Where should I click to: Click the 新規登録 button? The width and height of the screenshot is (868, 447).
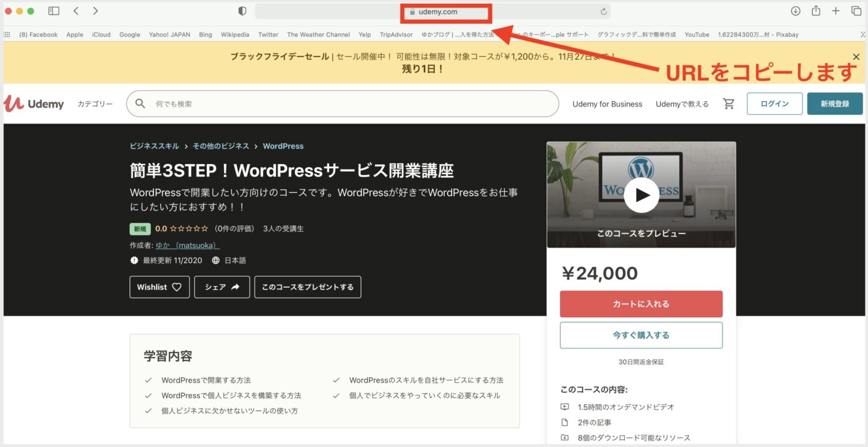coord(835,104)
